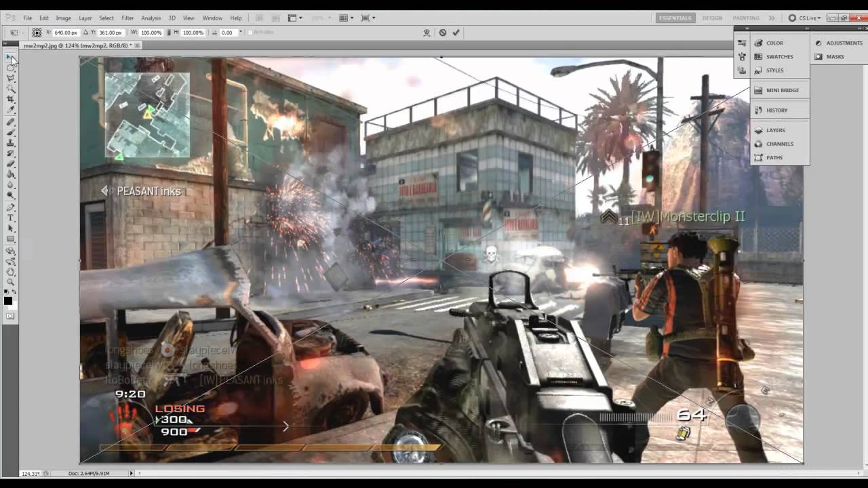This screenshot has width=868, height=488.
Task: Open the CS Live dropdown
Action: [x=806, y=18]
